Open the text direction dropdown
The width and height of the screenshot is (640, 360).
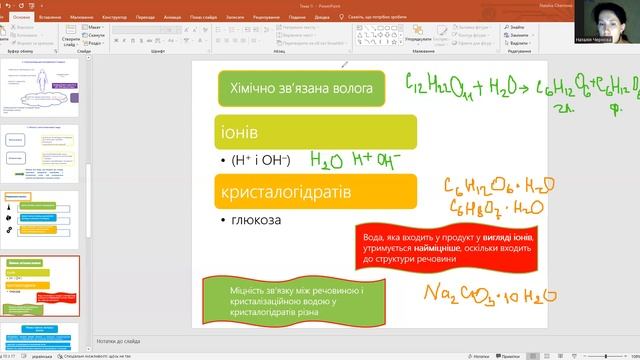pyautogui.click(x=298, y=27)
